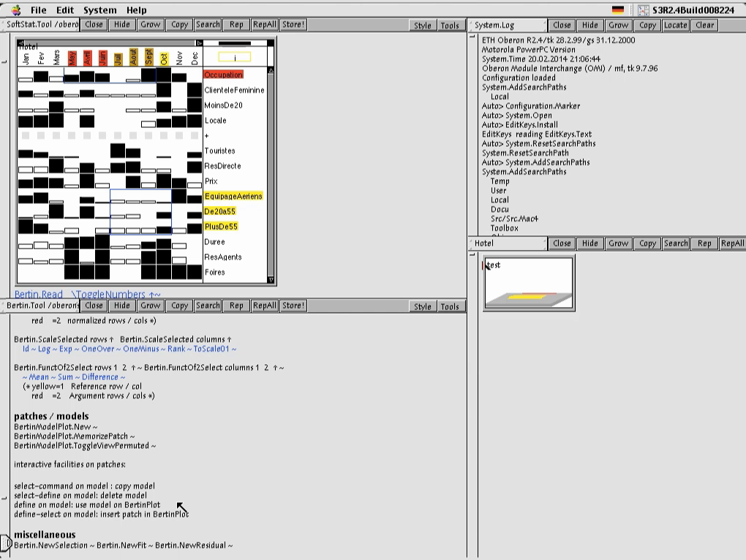
Task: Open the System menu
Action: coord(100,10)
